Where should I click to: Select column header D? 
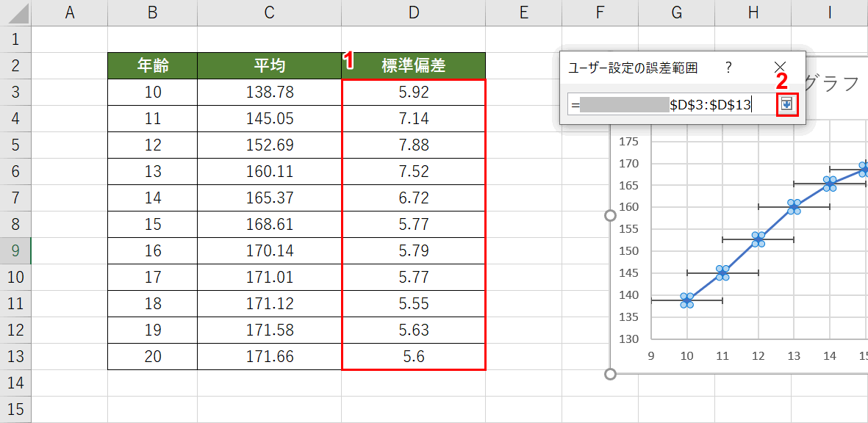414,10
